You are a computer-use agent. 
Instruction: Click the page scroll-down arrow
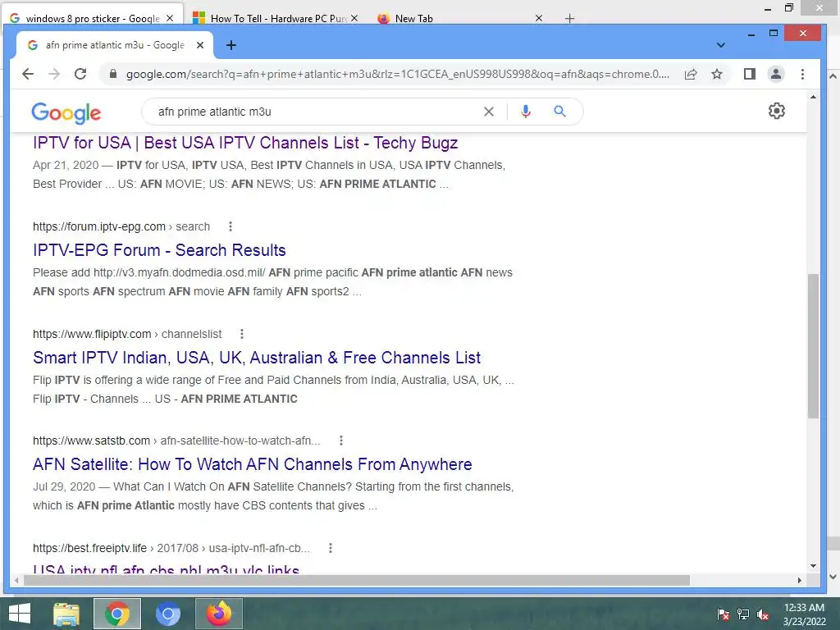(813, 566)
